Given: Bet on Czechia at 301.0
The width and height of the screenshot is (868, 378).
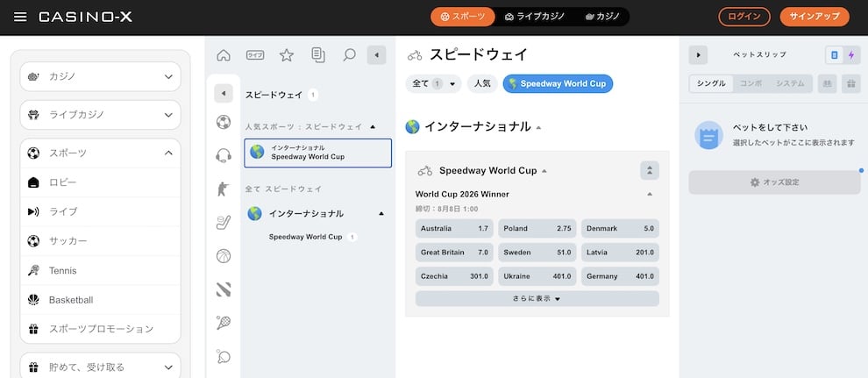Looking at the screenshot, I should [454, 276].
